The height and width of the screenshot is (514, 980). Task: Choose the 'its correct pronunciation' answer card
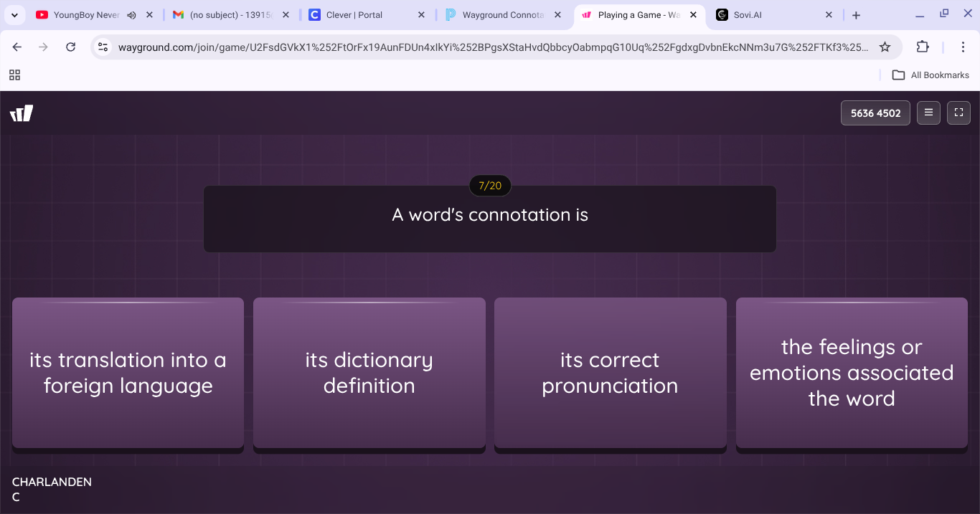pyautogui.click(x=610, y=373)
